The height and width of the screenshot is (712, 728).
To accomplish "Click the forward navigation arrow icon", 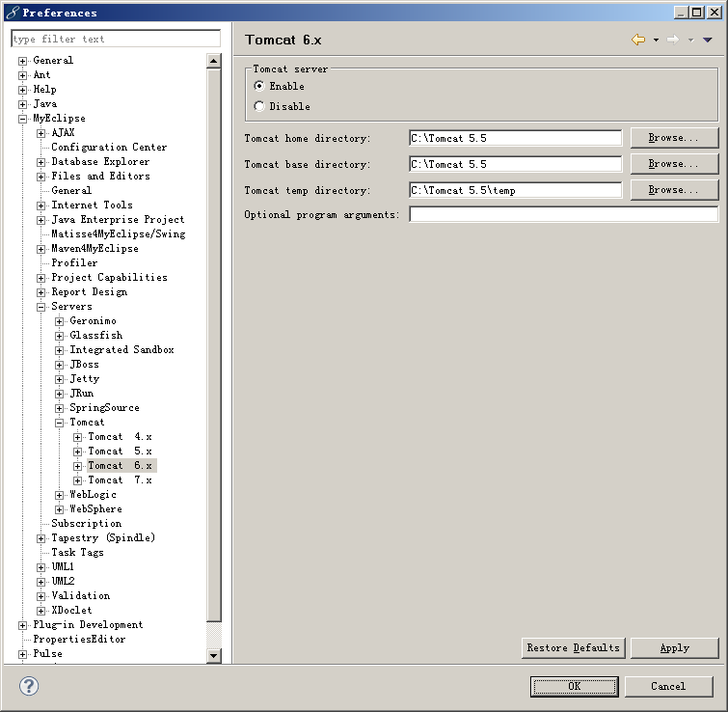I will (x=673, y=40).
